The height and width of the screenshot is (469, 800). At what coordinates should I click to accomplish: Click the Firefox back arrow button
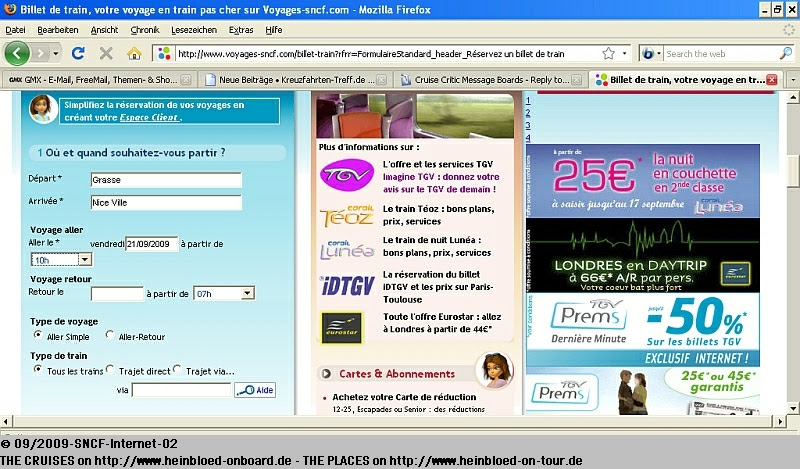17,53
